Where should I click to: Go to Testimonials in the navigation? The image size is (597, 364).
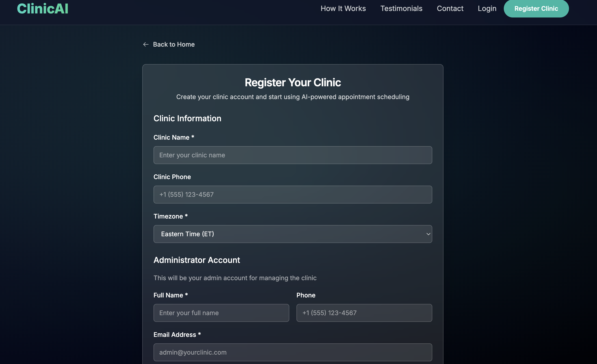(x=401, y=9)
